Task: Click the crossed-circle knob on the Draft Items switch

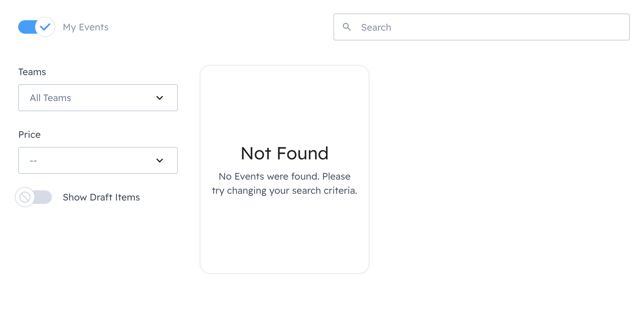Action: pos(25,197)
